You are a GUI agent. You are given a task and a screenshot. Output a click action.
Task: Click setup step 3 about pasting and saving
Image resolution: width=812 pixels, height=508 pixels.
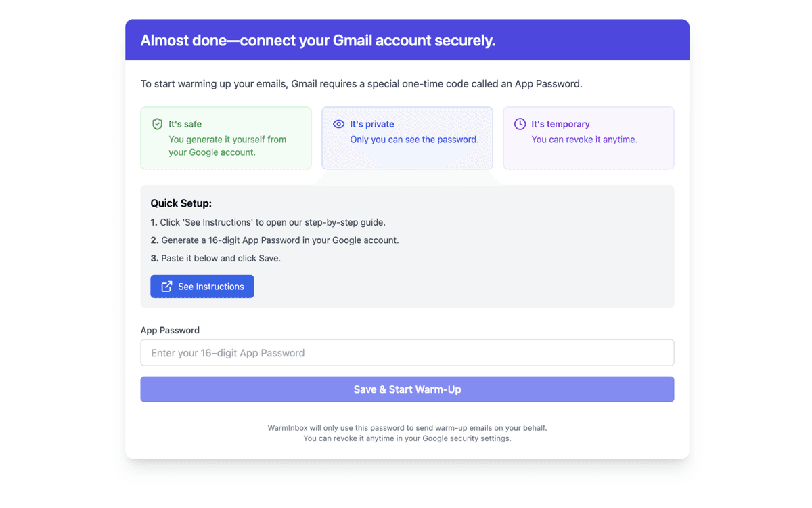pos(215,258)
